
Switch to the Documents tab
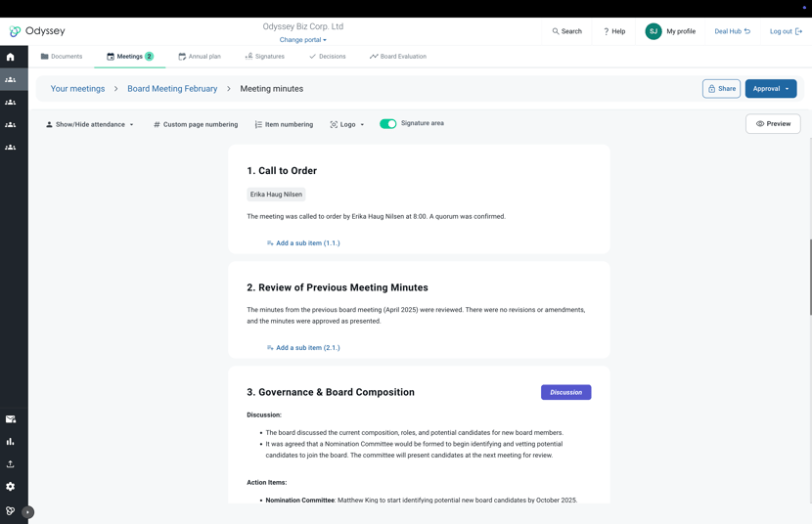pos(62,57)
